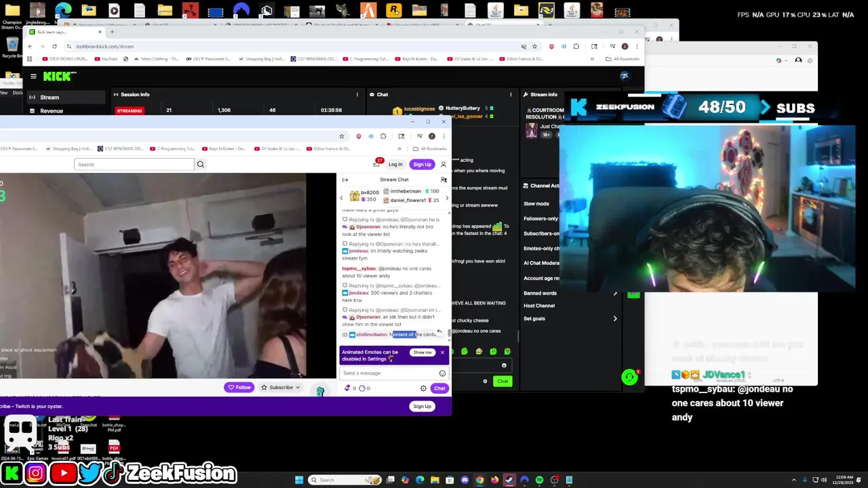The image size is (868, 488).
Task: Bookmark the Kick dashboard page with star
Action: click(534, 46)
